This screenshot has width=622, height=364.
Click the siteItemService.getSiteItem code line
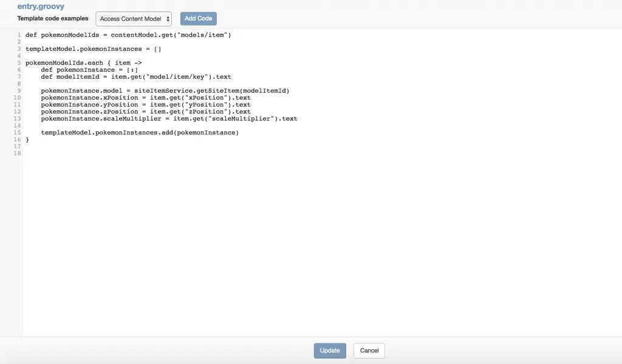[x=165, y=91]
